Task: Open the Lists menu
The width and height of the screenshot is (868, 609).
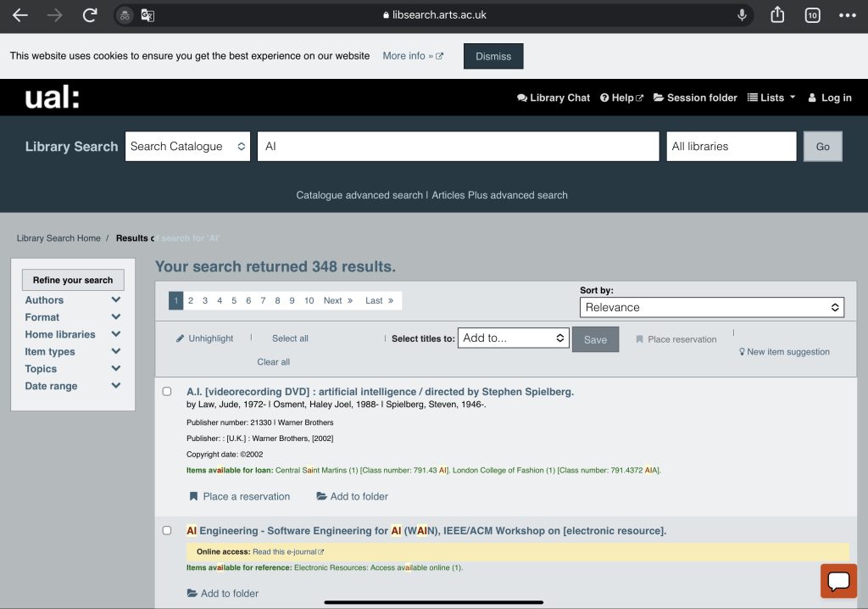Action: pyautogui.click(x=771, y=98)
